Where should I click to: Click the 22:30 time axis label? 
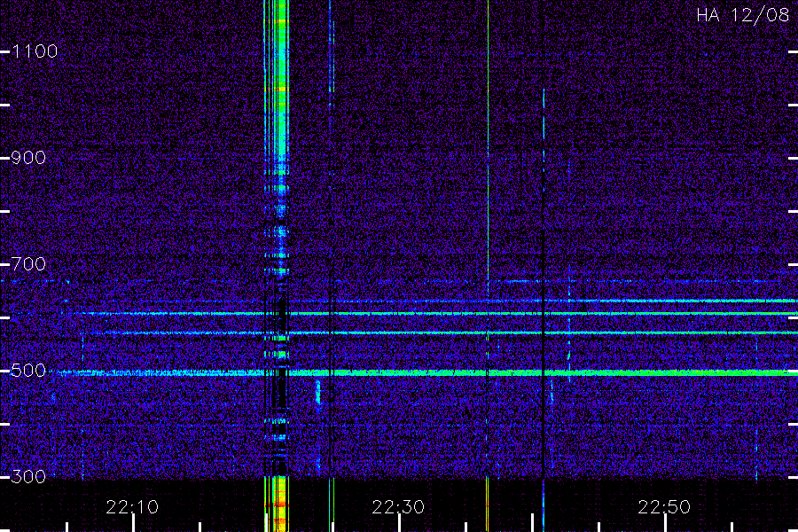(398, 507)
